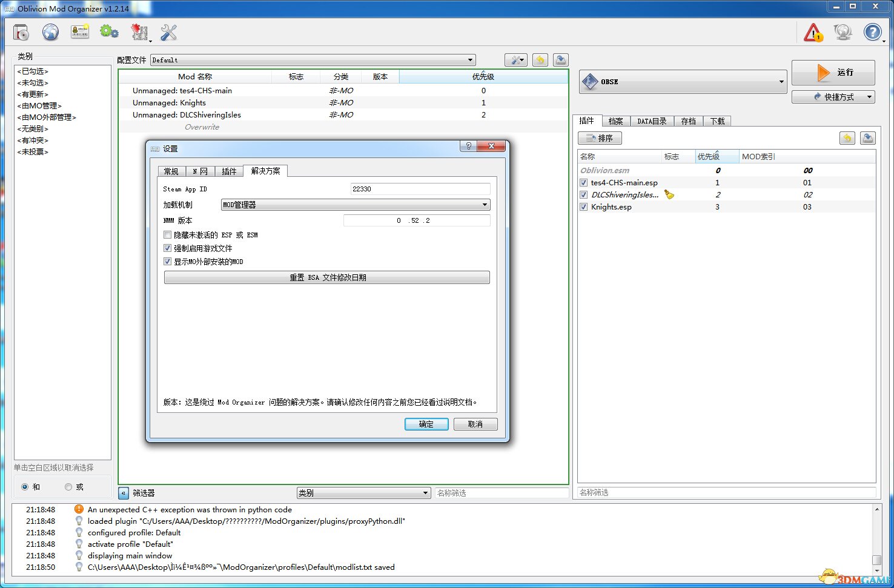Image resolution: width=894 pixels, height=588 pixels.
Task: Click the plugin list 名称筛选 filter field
Action: pyautogui.click(x=727, y=492)
